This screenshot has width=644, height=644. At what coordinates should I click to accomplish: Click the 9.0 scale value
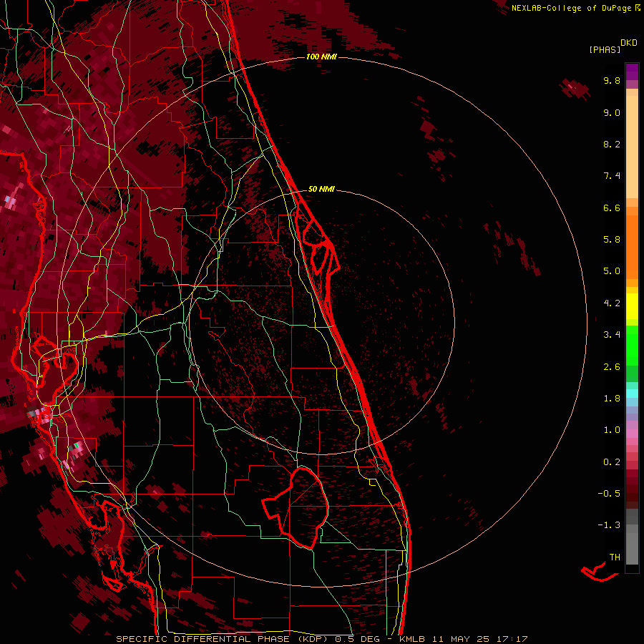pyautogui.click(x=612, y=112)
